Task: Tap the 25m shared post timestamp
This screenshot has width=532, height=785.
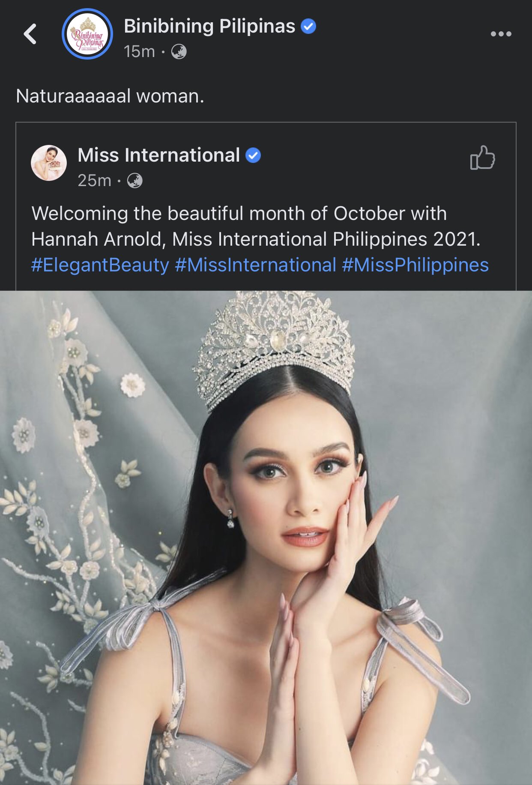Action: 94,180
